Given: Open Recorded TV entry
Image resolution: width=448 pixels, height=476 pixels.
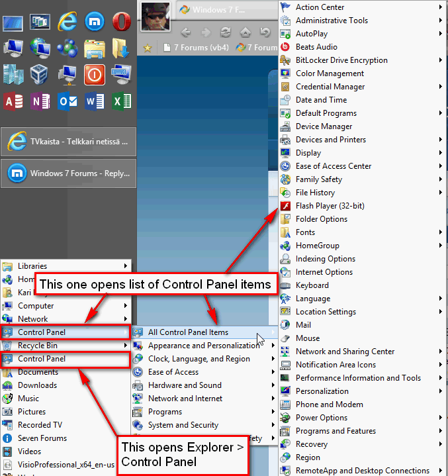Looking at the screenshot, I should pos(66,425).
